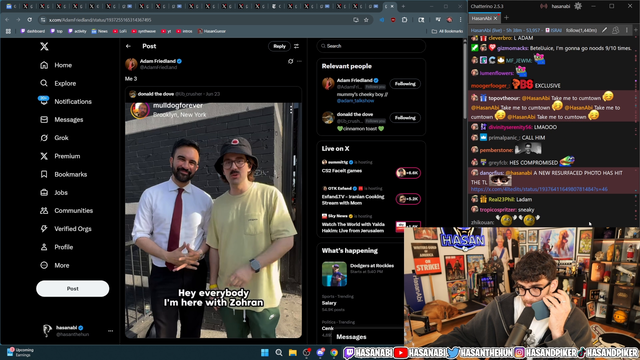
Task: Open Premium in the X sidebar
Action: [x=60, y=156]
